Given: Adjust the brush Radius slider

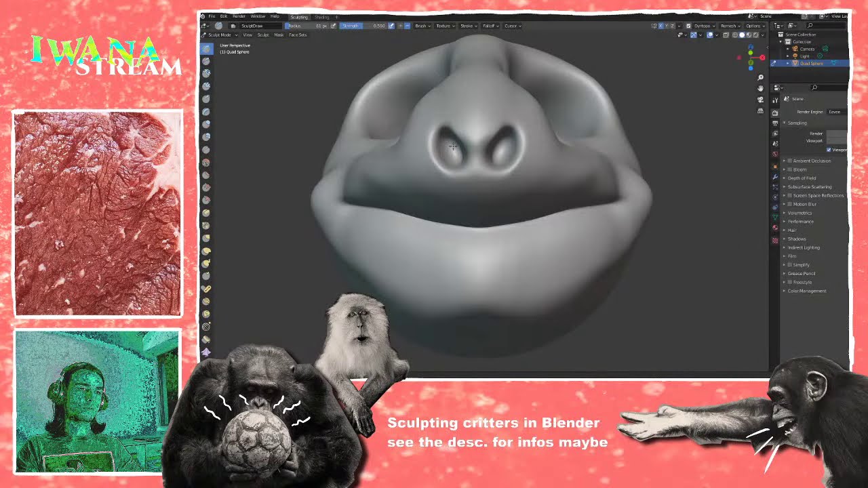Looking at the screenshot, I should click(x=307, y=26).
